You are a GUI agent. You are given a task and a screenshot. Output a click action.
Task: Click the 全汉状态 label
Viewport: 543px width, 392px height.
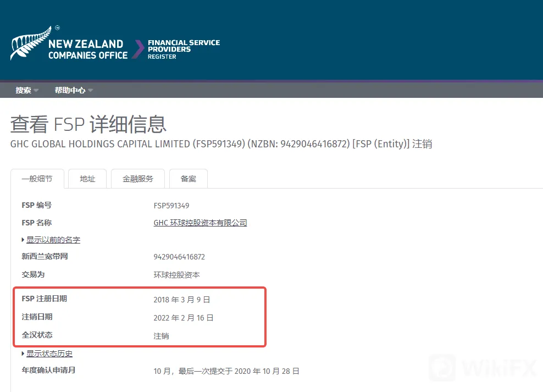(37, 335)
